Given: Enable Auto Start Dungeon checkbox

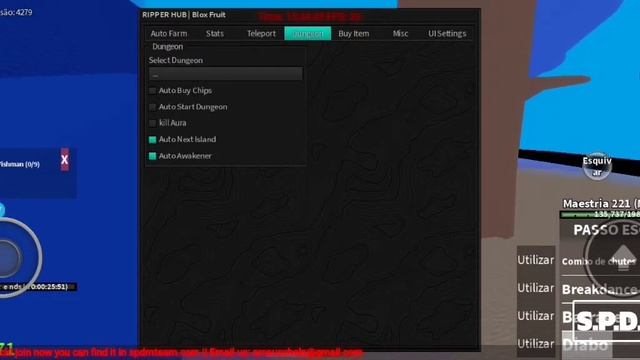Looking at the screenshot, I should pos(153,107).
